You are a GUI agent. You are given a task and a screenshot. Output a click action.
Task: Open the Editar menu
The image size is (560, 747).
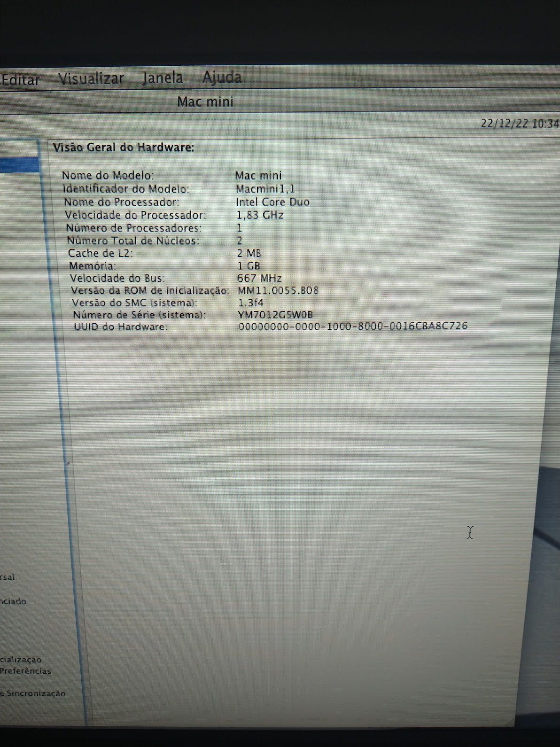click(20, 80)
